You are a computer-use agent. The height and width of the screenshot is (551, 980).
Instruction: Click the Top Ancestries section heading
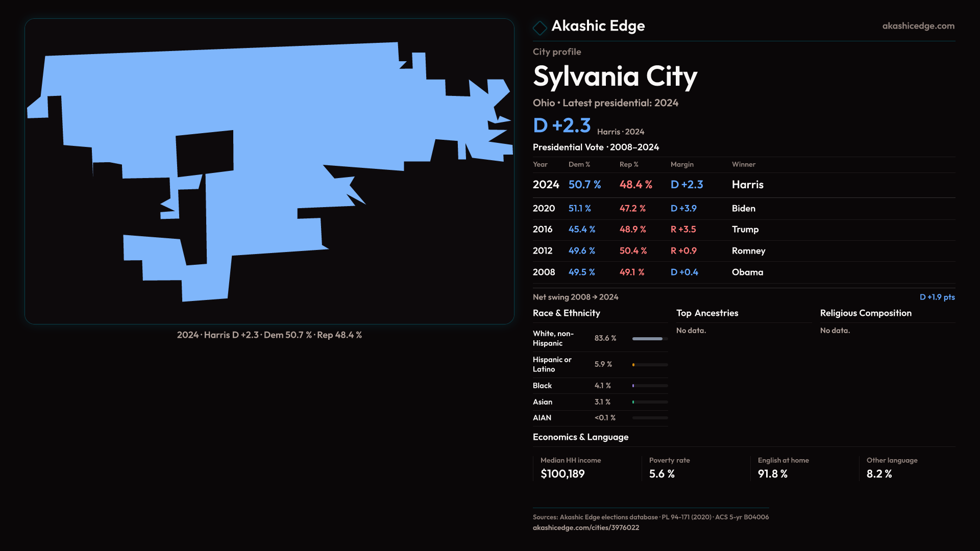pyautogui.click(x=707, y=313)
